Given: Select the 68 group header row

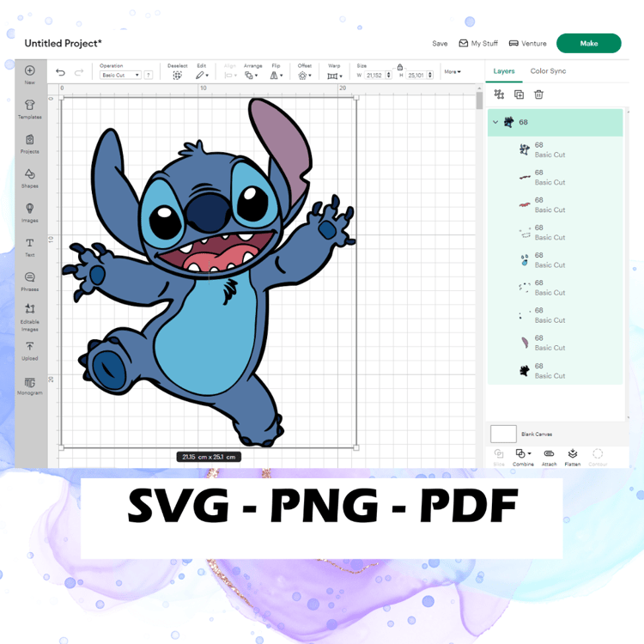Looking at the screenshot, I should (555, 122).
